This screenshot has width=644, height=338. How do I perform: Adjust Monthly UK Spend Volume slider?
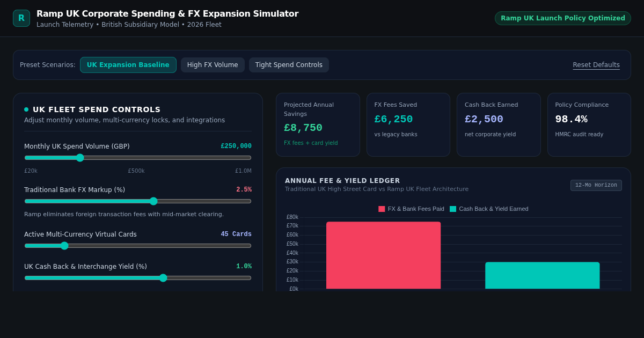[x=138, y=158]
